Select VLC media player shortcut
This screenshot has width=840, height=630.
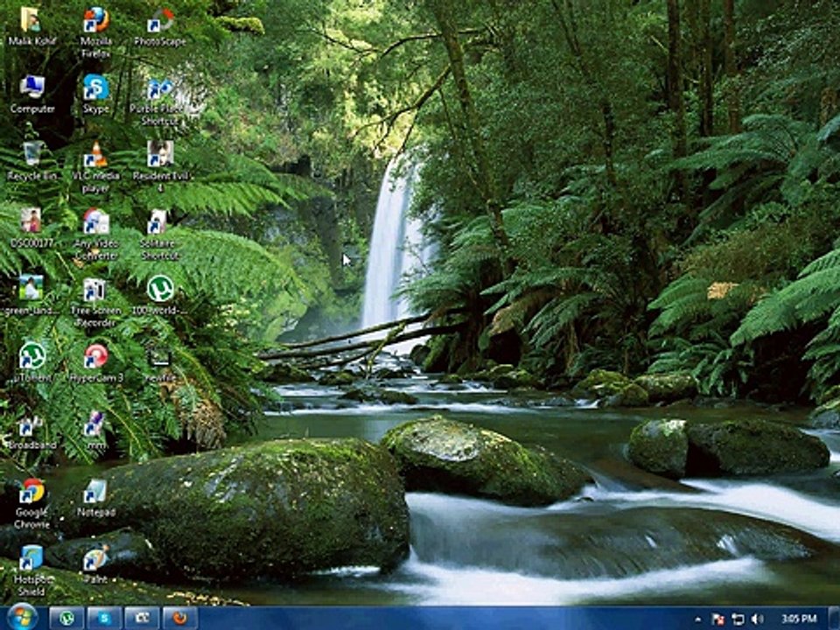(95, 155)
